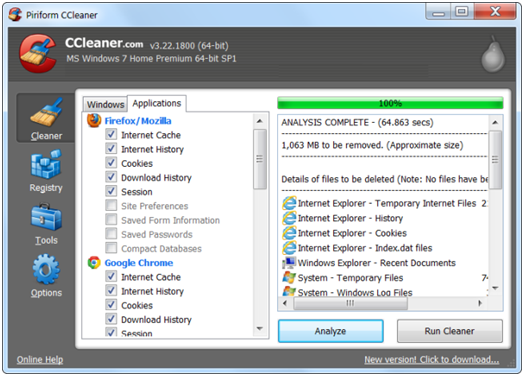Image resolution: width=524 pixels, height=376 pixels.
Task: Click Internet Explorer icon beside History result
Action: pos(289,218)
